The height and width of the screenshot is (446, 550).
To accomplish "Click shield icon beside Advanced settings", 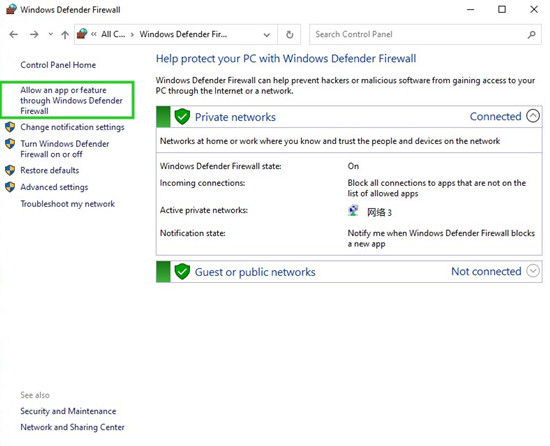I will (10, 187).
